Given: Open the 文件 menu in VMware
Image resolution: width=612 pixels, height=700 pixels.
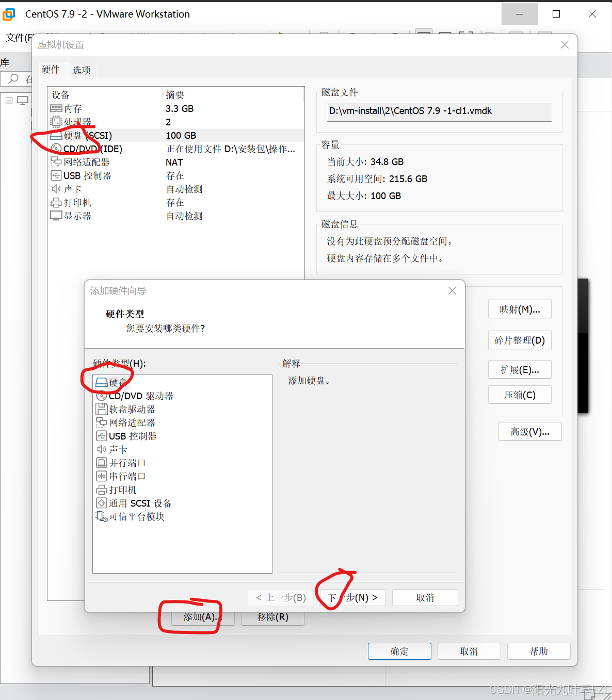Looking at the screenshot, I should [x=20, y=38].
